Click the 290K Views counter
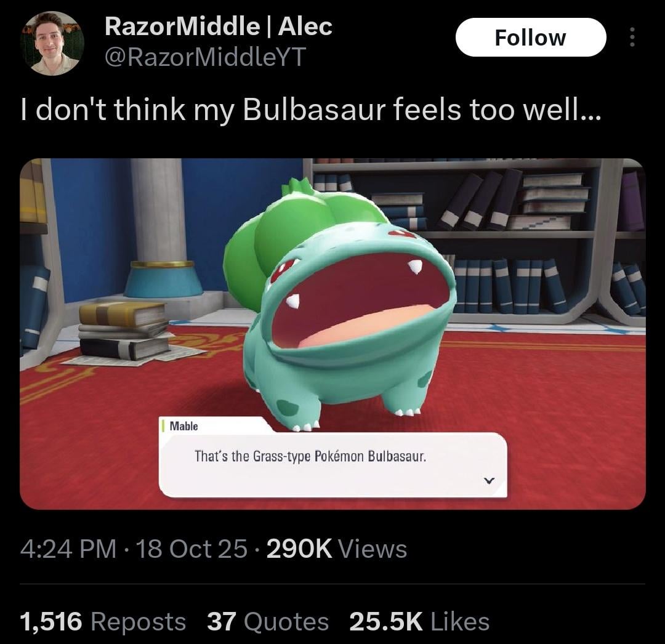 click(x=337, y=549)
